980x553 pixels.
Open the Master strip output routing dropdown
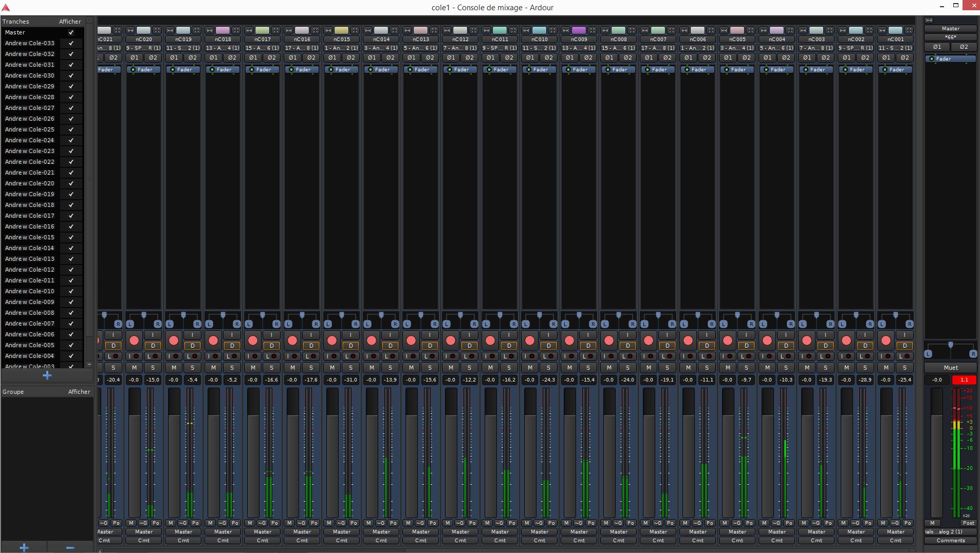(x=951, y=532)
